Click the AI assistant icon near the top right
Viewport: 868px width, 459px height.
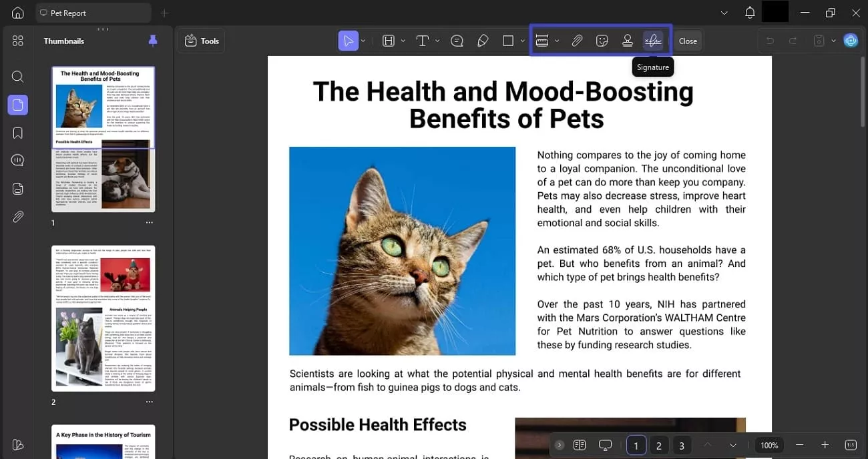tap(851, 40)
